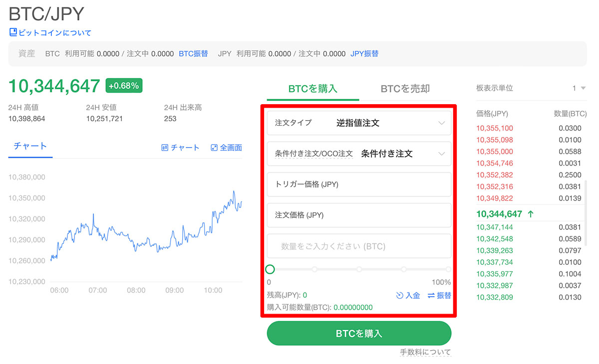
Task: Click bid price 10,335,977
Action: [x=495, y=274]
